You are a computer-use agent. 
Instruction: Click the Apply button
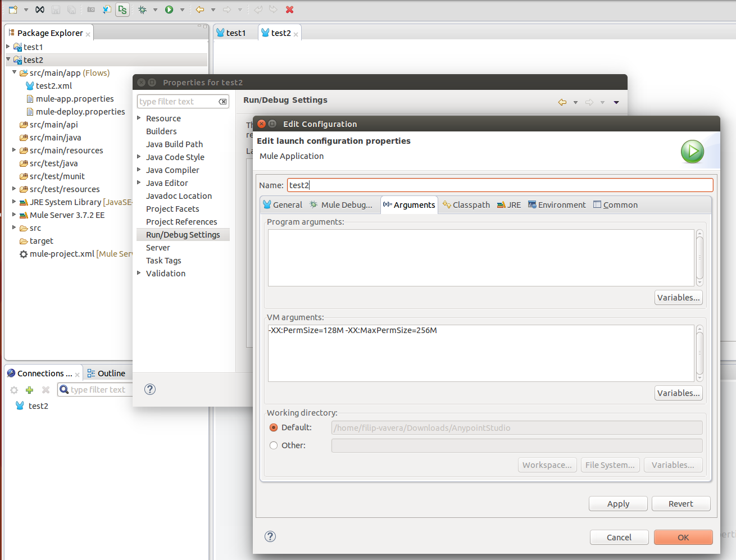tap(618, 504)
